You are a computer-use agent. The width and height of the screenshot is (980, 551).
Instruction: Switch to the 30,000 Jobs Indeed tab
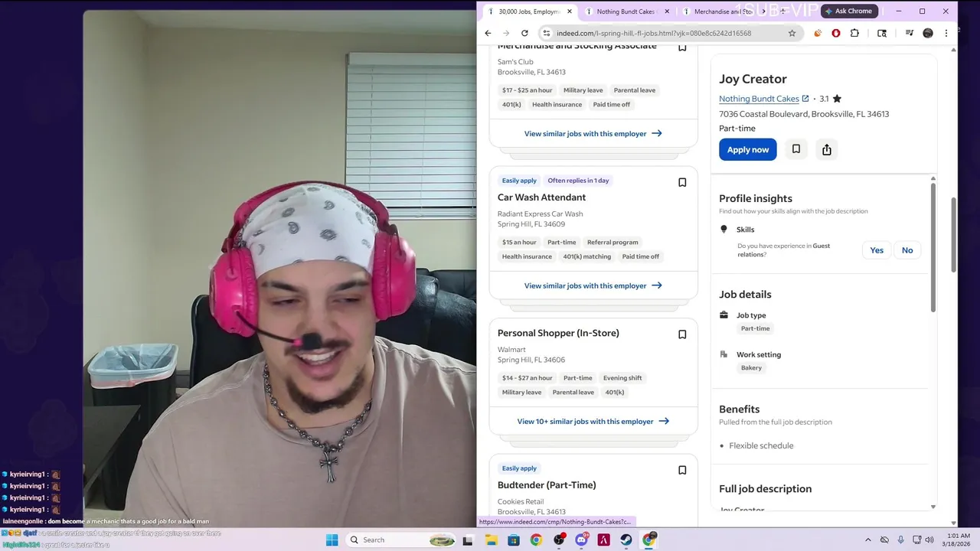pyautogui.click(x=528, y=11)
